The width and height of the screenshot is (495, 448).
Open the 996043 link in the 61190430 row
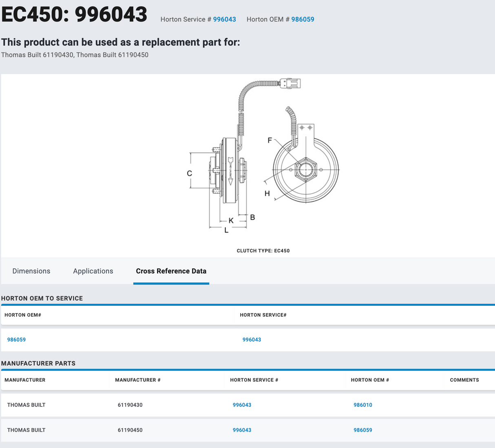point(242,405)
